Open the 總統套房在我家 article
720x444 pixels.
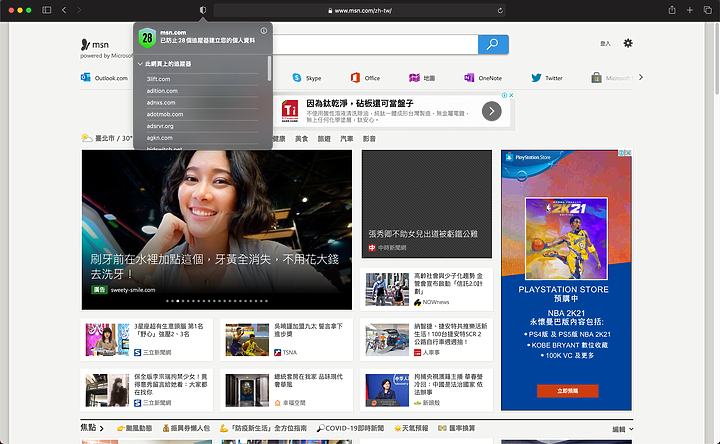(x=287, y=390)
